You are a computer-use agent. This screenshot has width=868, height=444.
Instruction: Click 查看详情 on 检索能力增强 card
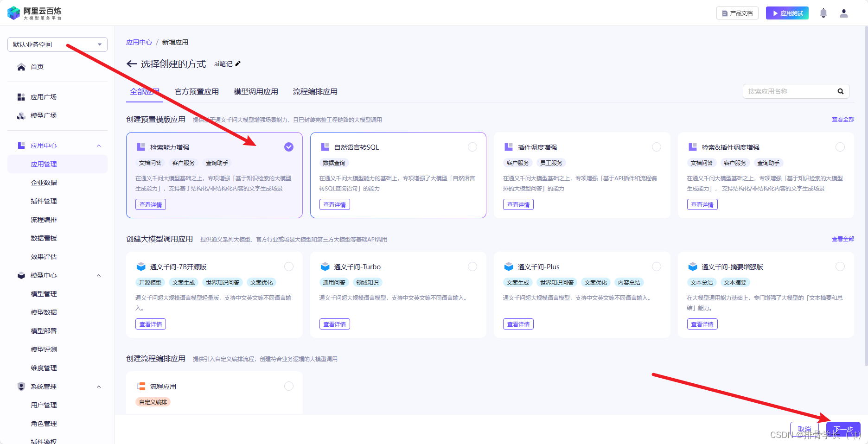point(151,204)
